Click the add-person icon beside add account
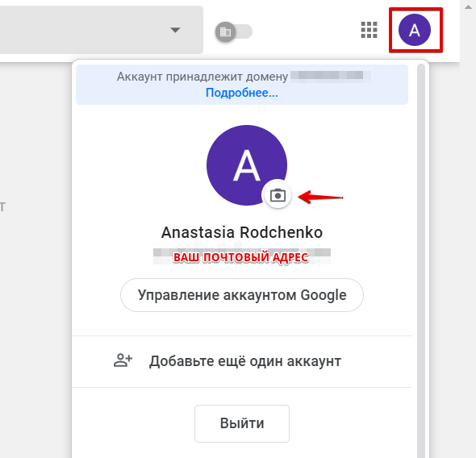476x458 pixels. [123, 360]
